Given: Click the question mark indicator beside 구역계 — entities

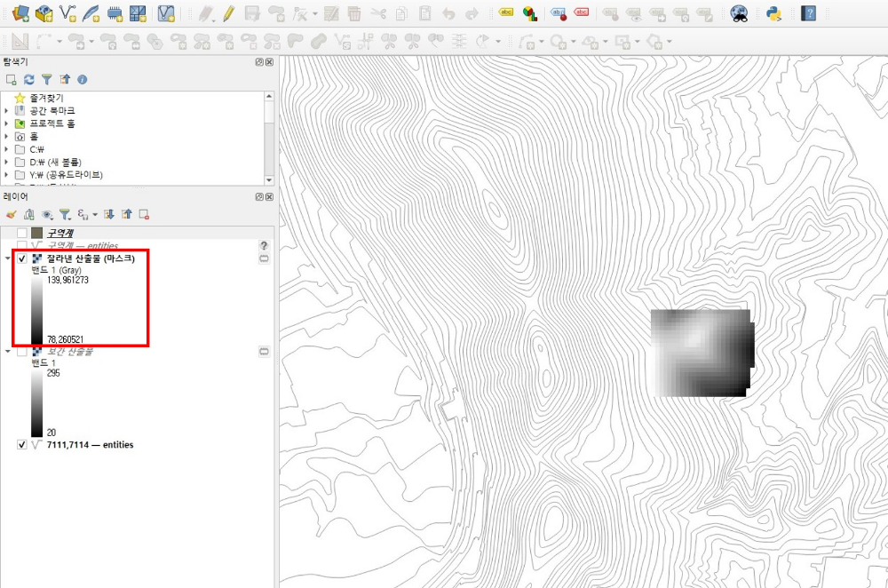Looking at the screenshot, I should tap(264, 245).
